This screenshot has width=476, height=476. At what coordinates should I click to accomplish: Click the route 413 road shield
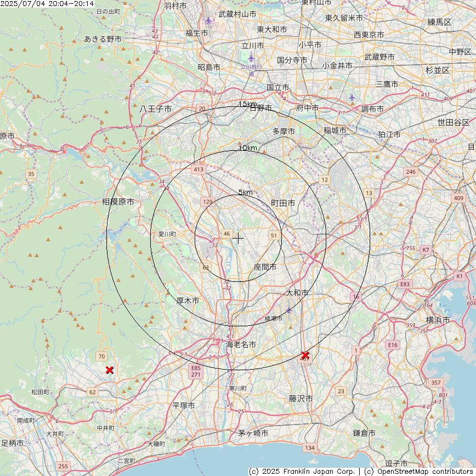199,169
